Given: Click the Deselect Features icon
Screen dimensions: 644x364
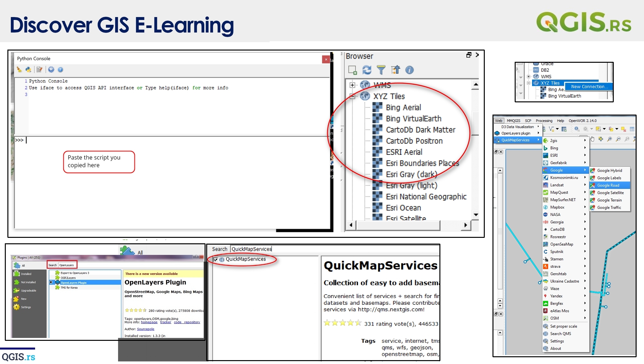Looking at the screenshot, I should pos(623,129).
